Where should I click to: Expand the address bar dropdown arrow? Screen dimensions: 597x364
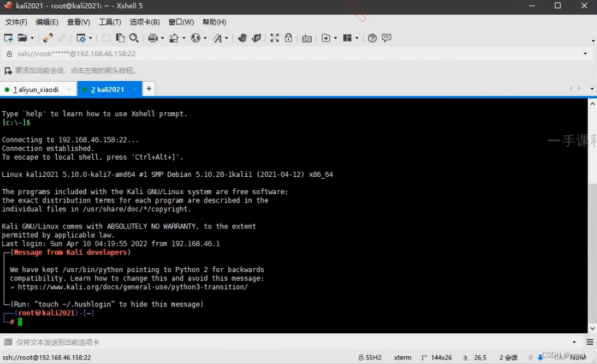click(586, 54)
